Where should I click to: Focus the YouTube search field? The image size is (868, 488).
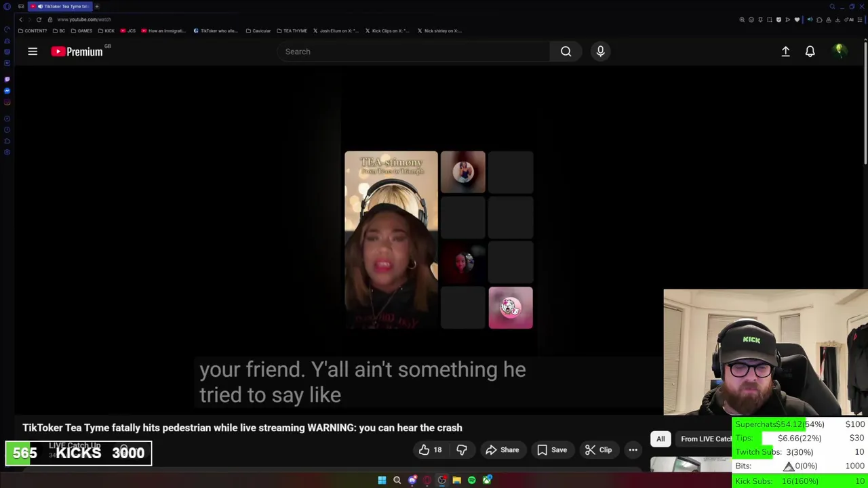coord(414,52)
